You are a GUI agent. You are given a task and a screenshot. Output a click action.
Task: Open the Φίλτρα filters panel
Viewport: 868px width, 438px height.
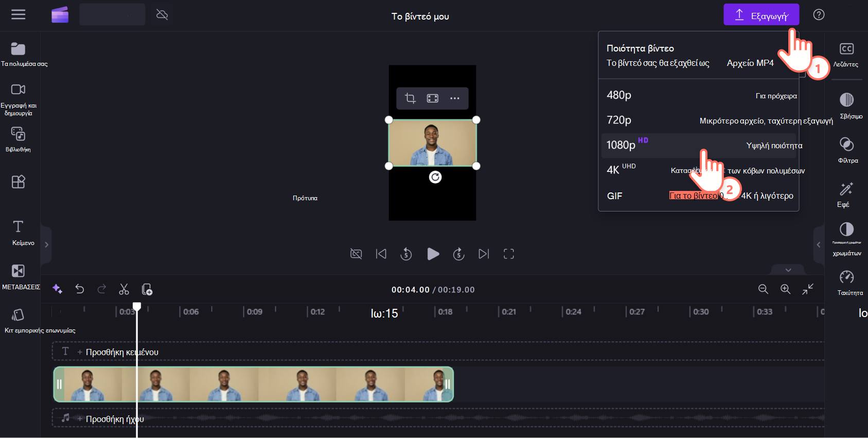click(x=846, y=150)
